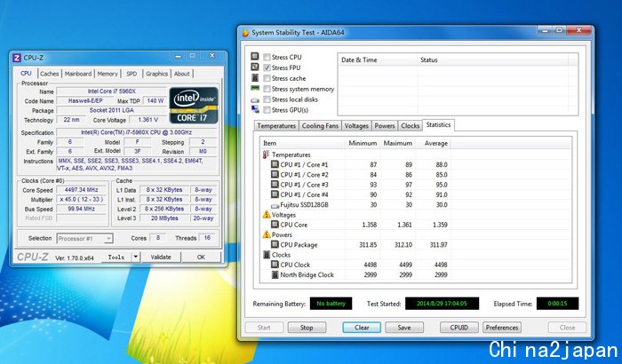Image resolution: width=622 pixels, height=364 pixels.
Task: Switch to the Powers tab
Action: [x=385, y=126]
